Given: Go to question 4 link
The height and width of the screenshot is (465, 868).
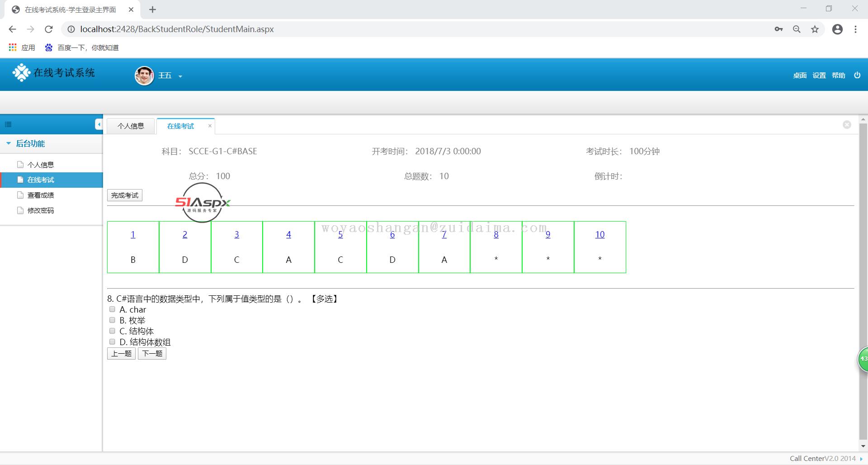Looking at the screenshot, I should pyautogui.click(x=288, y=234).
